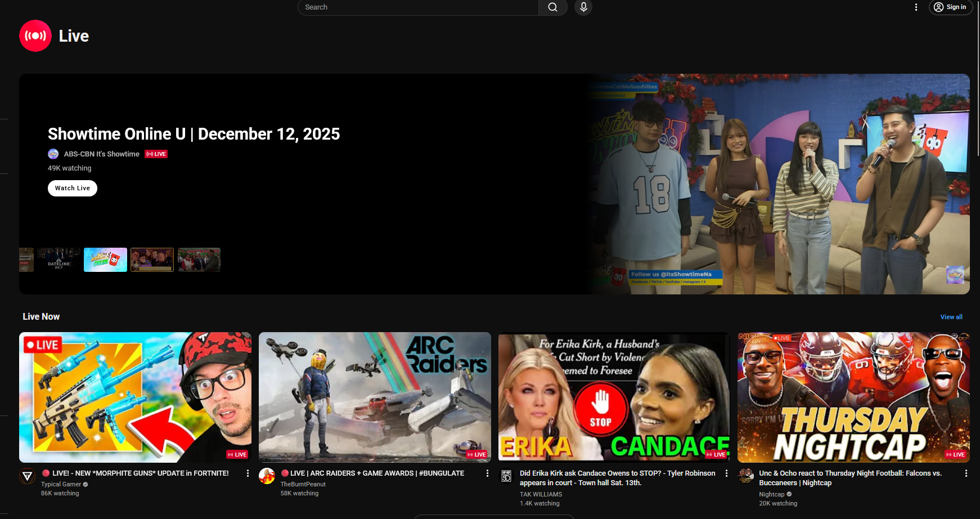Open more options for the Erika Kirk stream
This screenshot has height=519, width=980.
click(726, 473)
